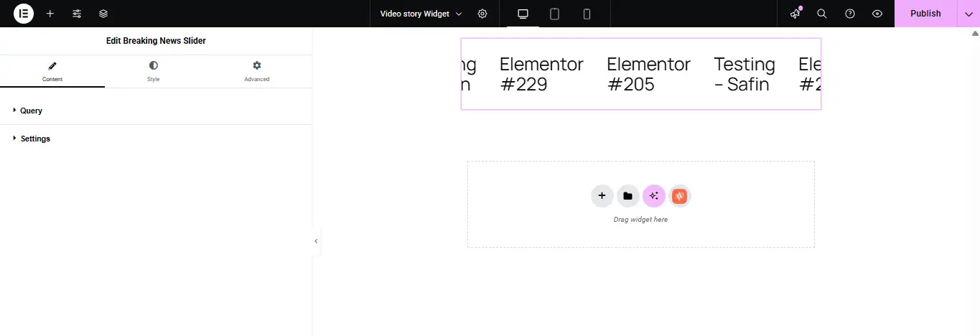This screenshot has width=980, height=336.
Task: Open Video story Widget document dropdown
Action: [x=421, y=14]
